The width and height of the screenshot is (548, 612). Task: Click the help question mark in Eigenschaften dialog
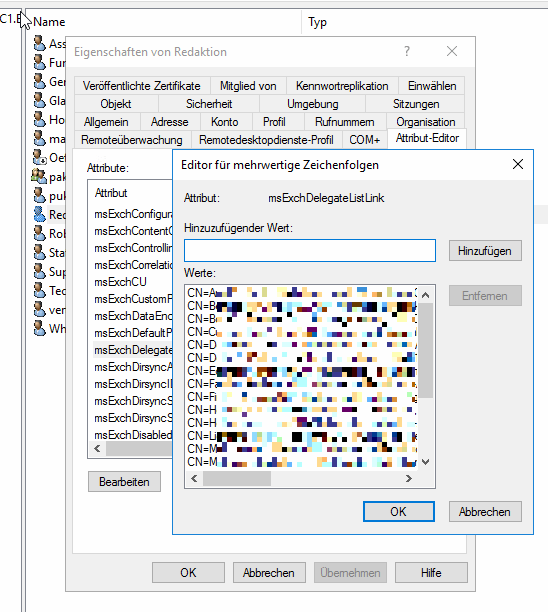pyautogui.click(x=407, y=51)
